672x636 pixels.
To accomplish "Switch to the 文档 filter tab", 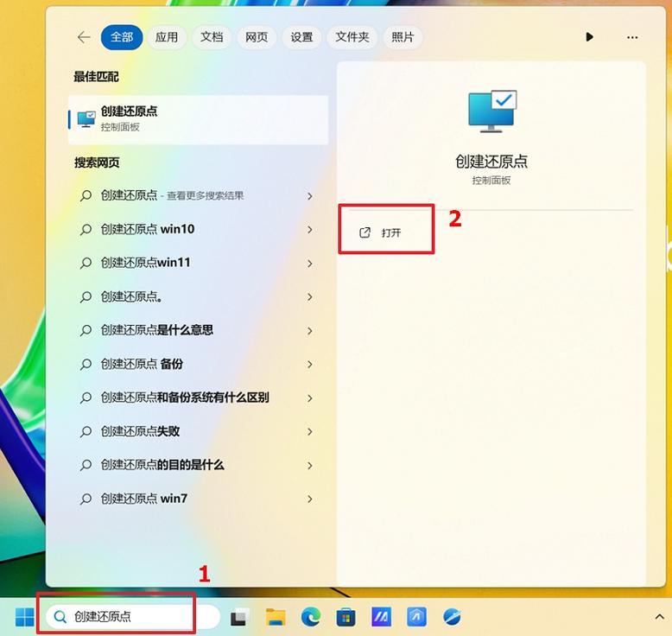I will [x=212, y=37].
